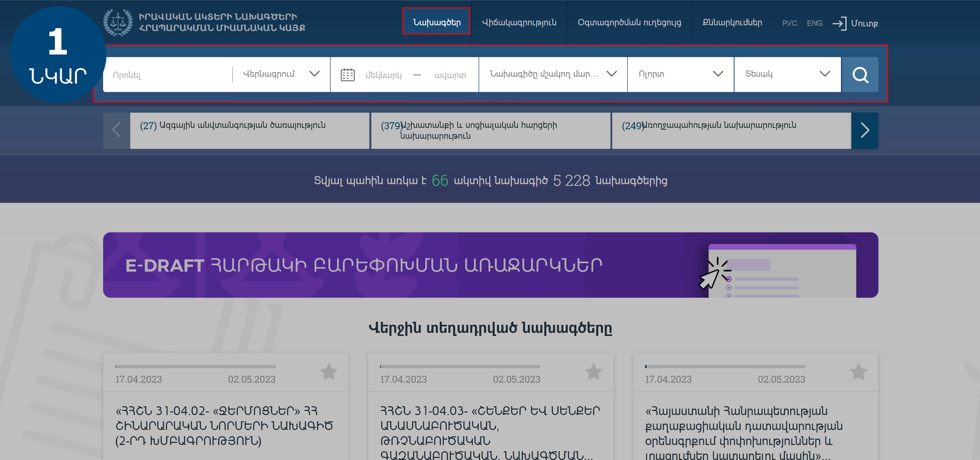Open Աշխատանքի և սոցիալական հարցերի նախարարություն card
Screen dimensions: 980x460
491,131
